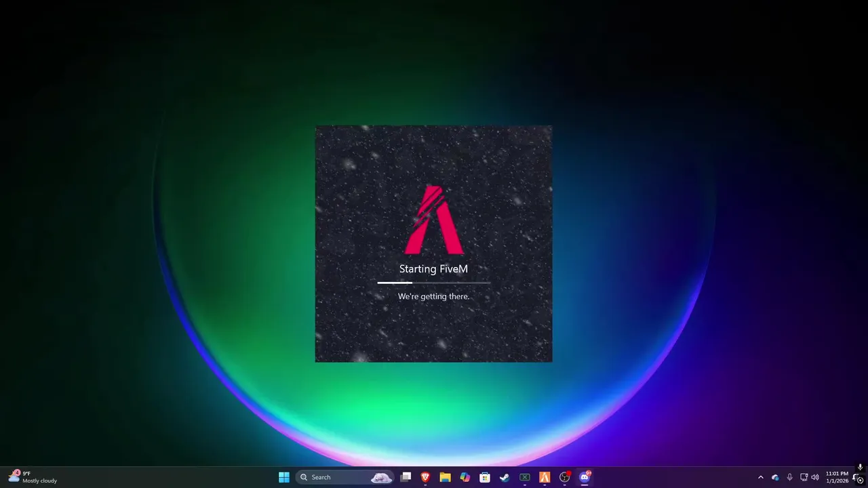The image size is (868, 488).
Task: Open Task View from the taskbar
Action: pos(406,477)
